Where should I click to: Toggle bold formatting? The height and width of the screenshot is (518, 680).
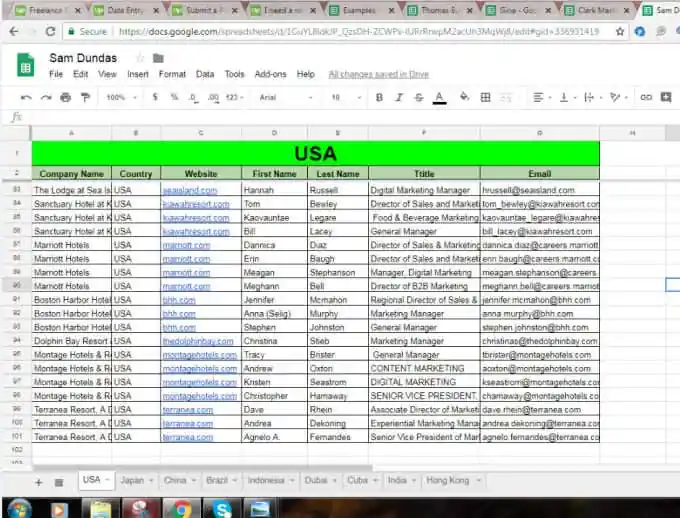(379, 97)
